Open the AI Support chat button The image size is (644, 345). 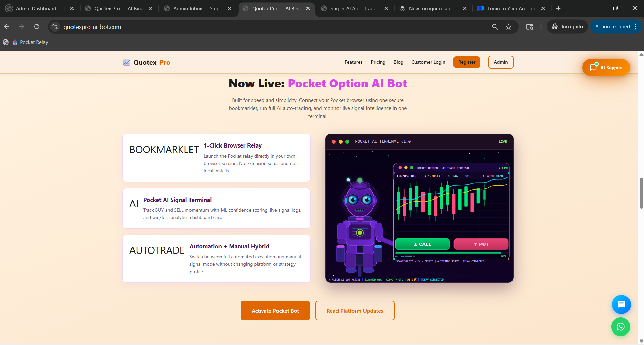pyautogui.click(x=606, y=68)
